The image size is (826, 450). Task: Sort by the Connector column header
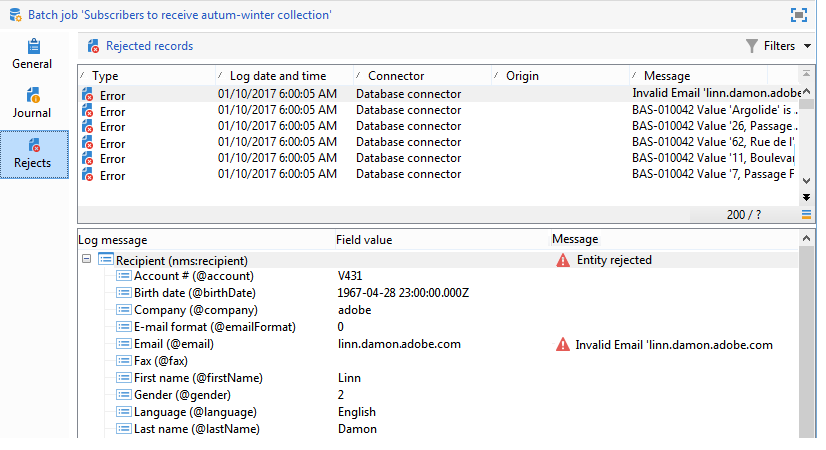pos(395,76)
